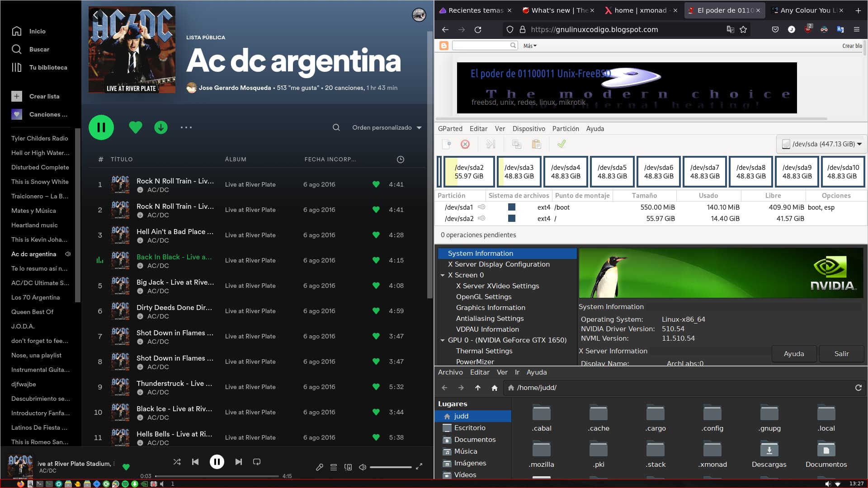Screen dimensions: 868x488
Task: Open connect to a device icon
Action: pos(348,467)
